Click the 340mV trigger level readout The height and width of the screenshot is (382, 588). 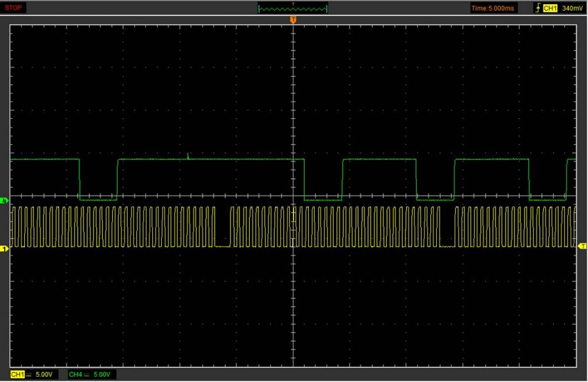click(x=572, y=8)
